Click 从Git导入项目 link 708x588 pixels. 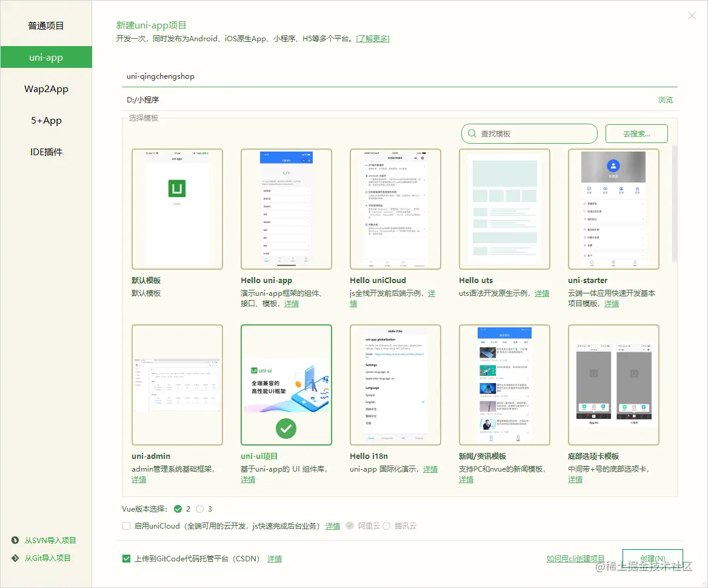(47, 558)
